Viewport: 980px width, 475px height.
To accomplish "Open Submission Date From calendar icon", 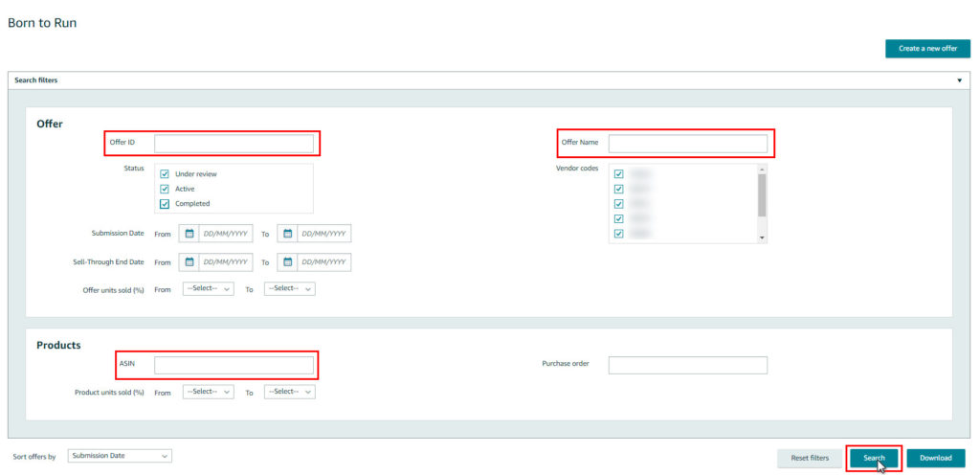I will tap(189, 234).
